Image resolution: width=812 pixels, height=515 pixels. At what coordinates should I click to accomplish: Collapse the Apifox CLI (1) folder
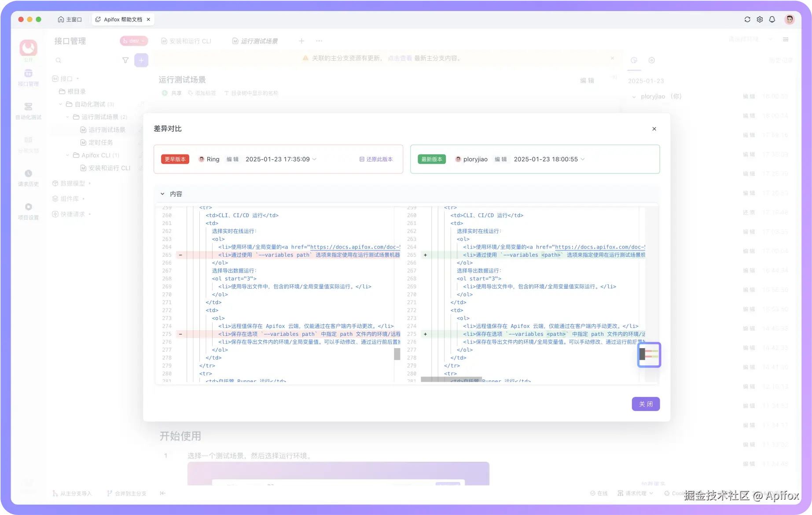(x=68, y=155)
